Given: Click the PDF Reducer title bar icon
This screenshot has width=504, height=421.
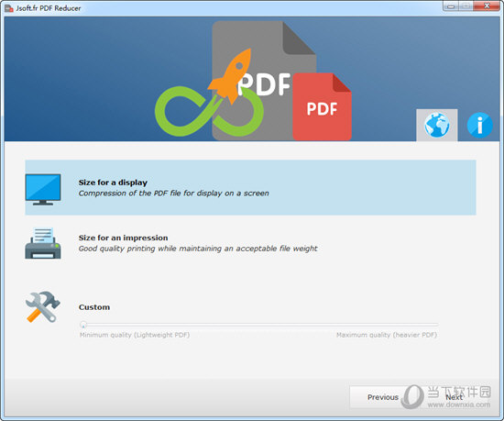Looking at the screenshot, I should (x=9, y=8).
